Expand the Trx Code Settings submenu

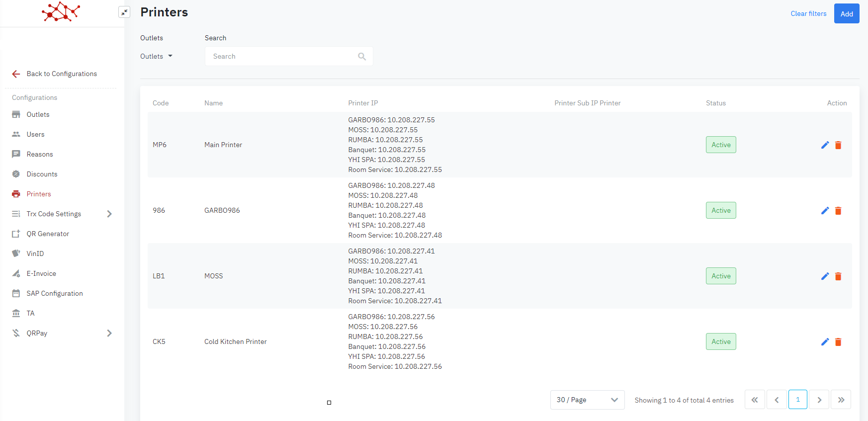[x=109, y=214]
